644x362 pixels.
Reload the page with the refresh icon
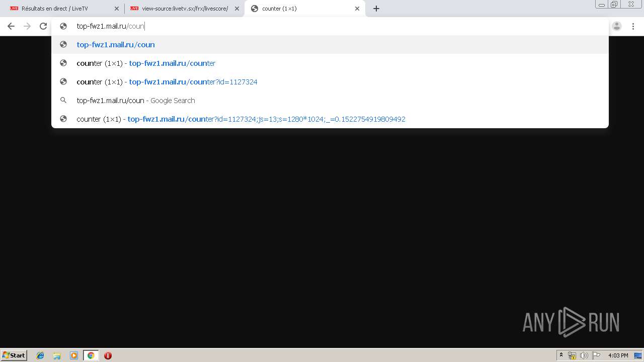tap(43, 26)
